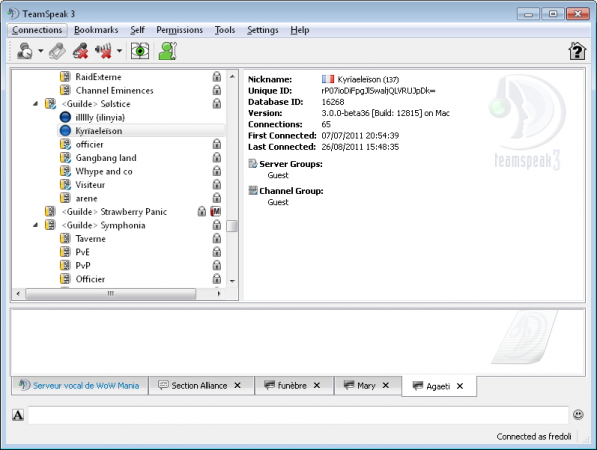
Task: Open the Self menu
Action: (x=137, y=30)
